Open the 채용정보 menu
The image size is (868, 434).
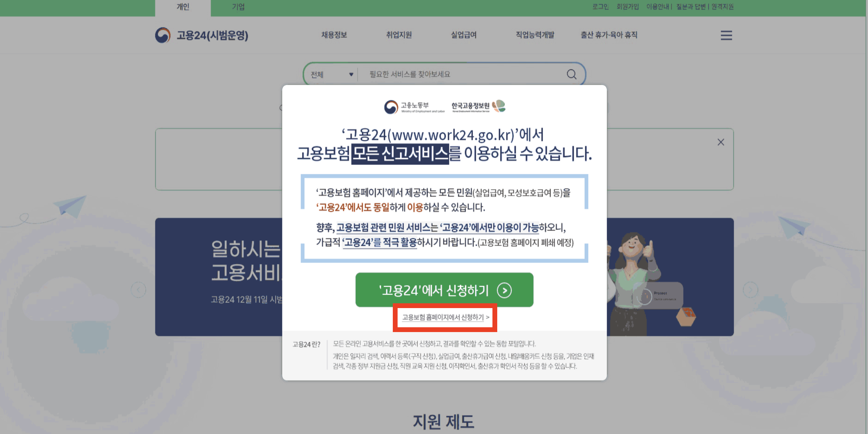[x=334, y=35]
